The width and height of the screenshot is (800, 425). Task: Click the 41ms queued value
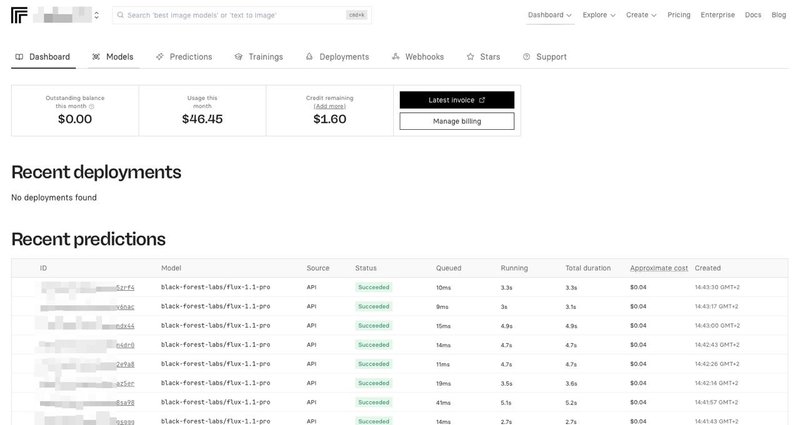tap(443, 403)
